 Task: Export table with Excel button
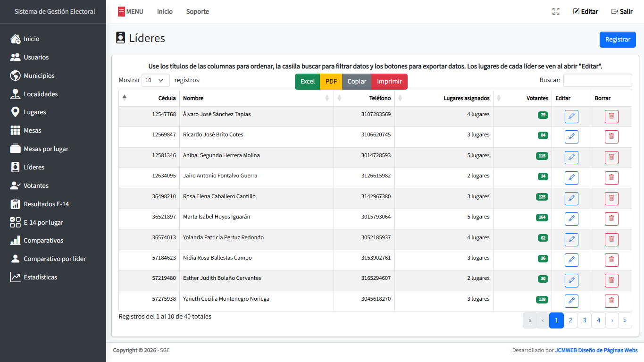click(x=308, y=81)
